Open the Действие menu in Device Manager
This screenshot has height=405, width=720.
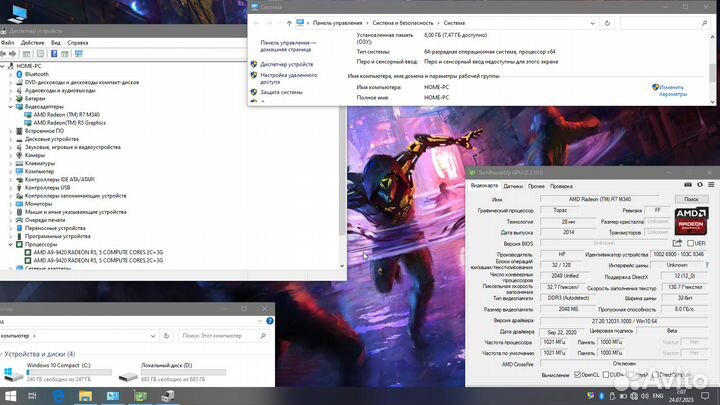point(33,43)
